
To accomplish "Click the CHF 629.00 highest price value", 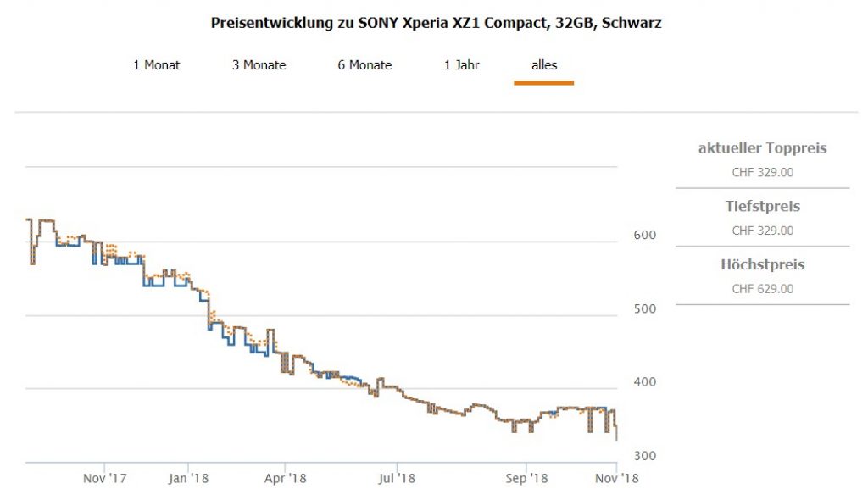I will tap(762, 289).
